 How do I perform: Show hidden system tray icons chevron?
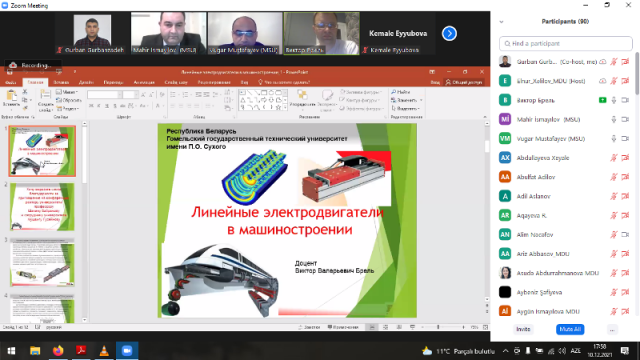[505, 351]
